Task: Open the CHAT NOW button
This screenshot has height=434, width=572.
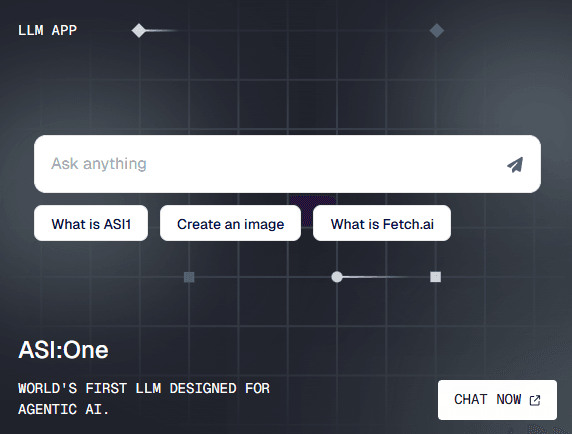Action: [x=497, y=400]
